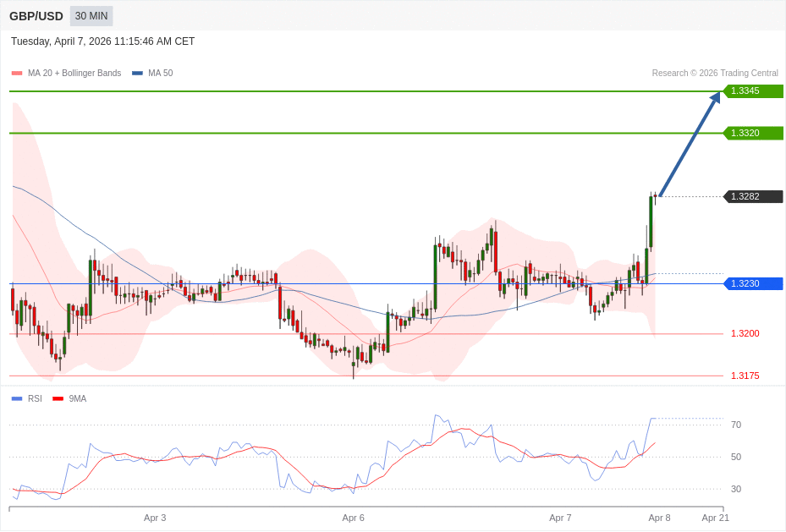
Task: Click the Apr 21 date axis marker
Action: click(x=715, y=518)
